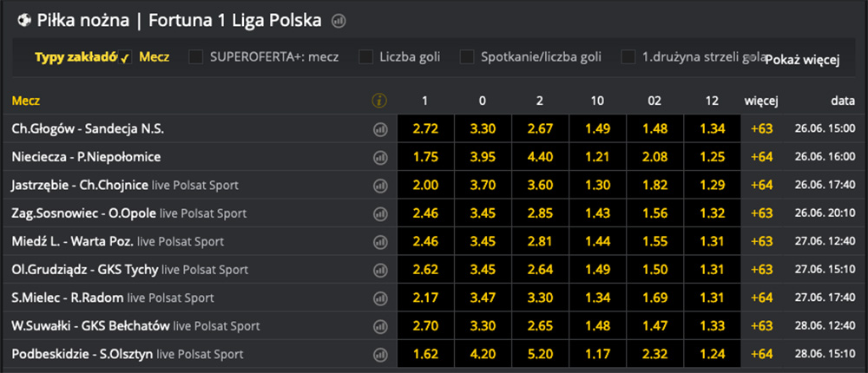Expand +63 more bets for Ch.Głogów match
868x373 pixels.
coord(761,129)
